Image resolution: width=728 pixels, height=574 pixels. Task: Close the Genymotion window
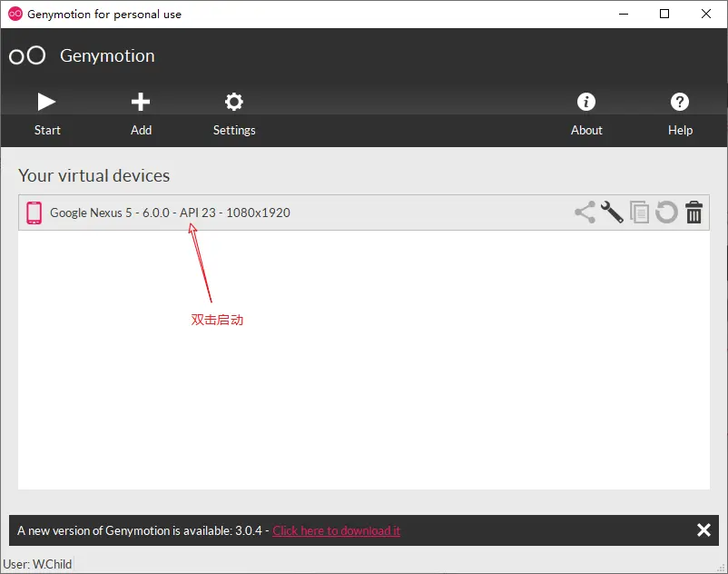pyautogui.click(x=705, y=14)
